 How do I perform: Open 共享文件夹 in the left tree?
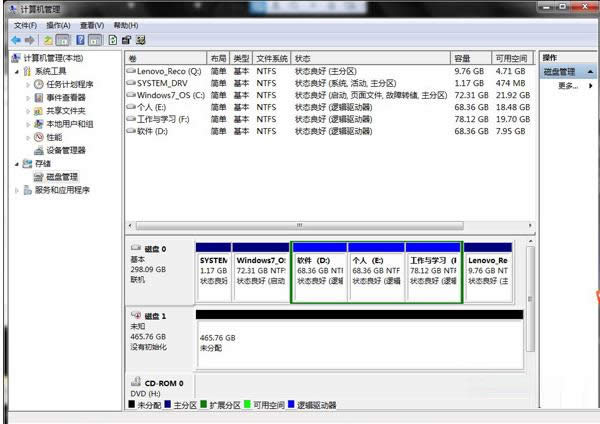click(66, 111)
